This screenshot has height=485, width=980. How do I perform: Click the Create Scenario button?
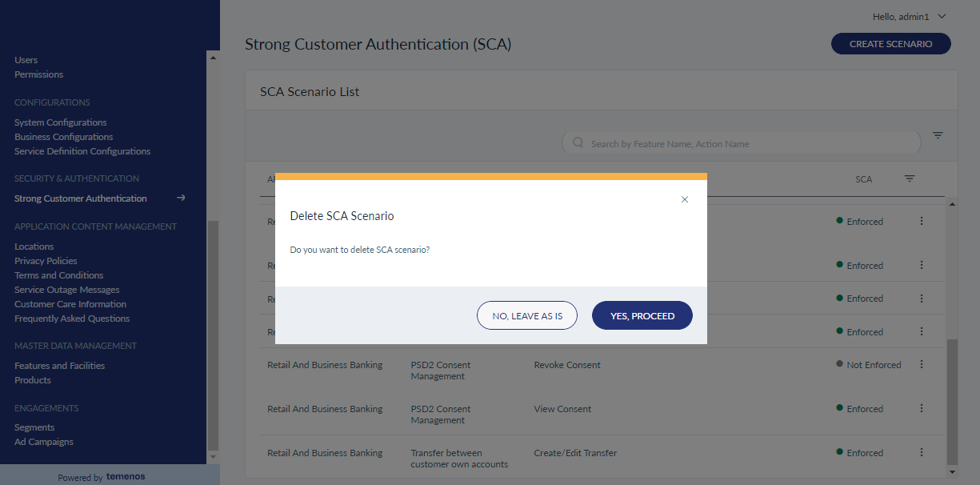891,44
